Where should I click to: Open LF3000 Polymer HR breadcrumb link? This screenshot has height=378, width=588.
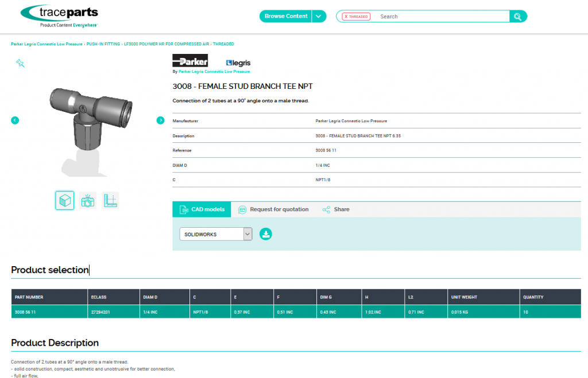(x=167, y=44)
